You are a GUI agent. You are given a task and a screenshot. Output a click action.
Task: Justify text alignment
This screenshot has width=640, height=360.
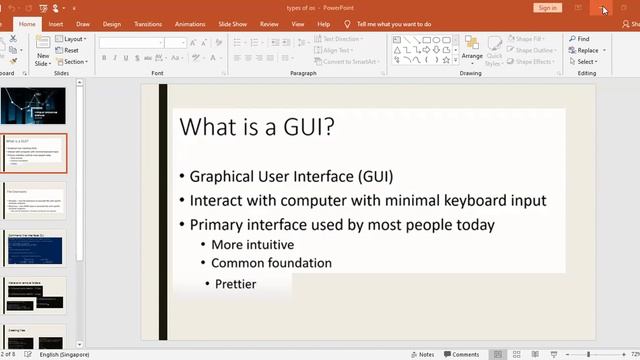pyautogui.click(x=270, y=58)
